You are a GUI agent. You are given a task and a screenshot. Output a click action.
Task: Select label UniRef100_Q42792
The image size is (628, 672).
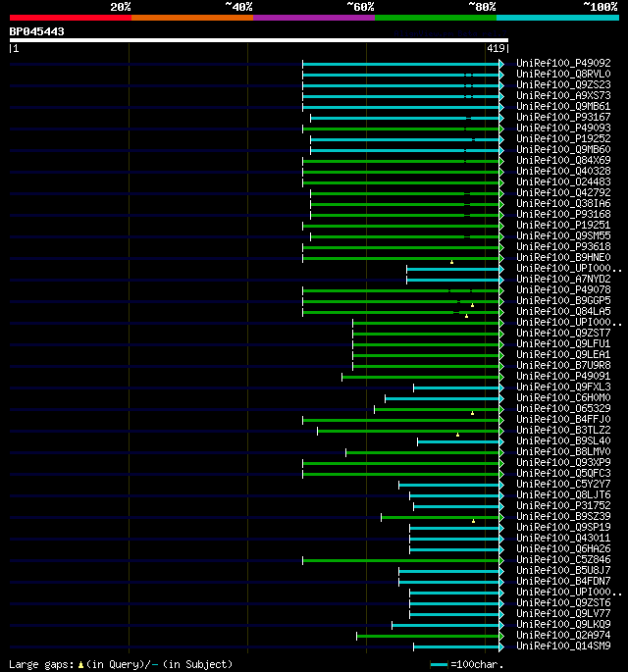[x=563, y=192]
